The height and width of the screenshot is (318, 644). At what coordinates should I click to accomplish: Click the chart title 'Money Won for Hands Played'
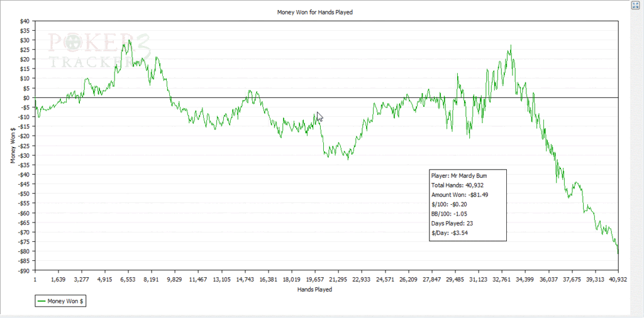[x=315, y=13]
